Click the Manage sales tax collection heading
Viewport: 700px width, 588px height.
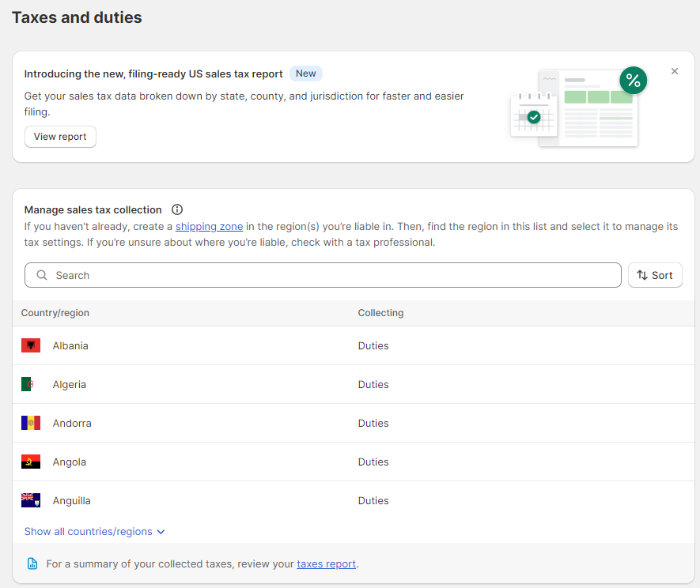coord(93,209)
